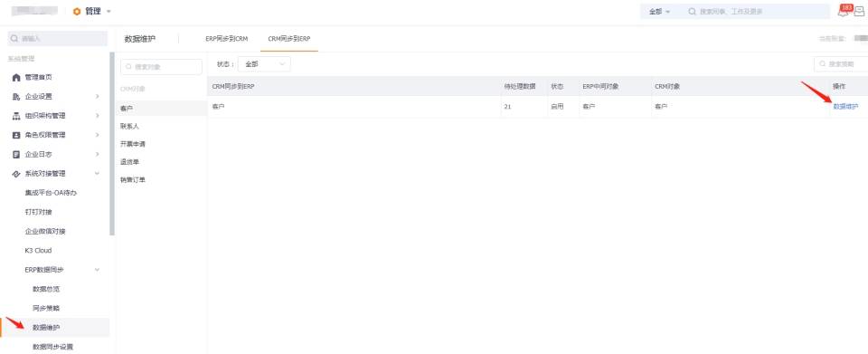The width and height of the screenshot is (868, 354).
Task: Switch to the ERP同步到CRM tab
Action: 226,39
